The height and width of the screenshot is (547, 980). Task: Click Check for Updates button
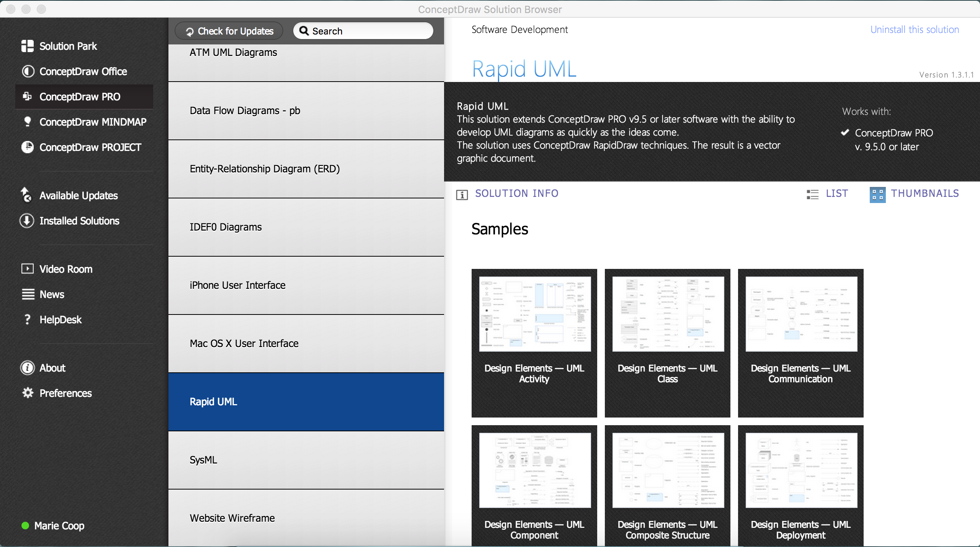click(x=230, y=31)
